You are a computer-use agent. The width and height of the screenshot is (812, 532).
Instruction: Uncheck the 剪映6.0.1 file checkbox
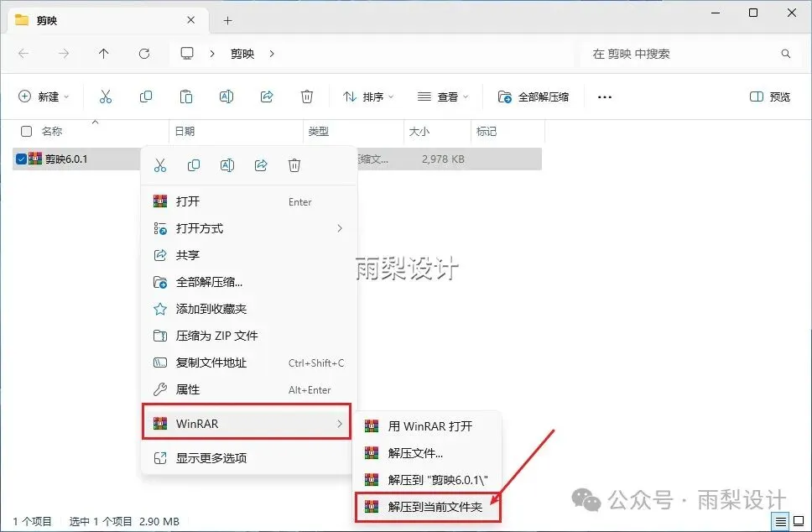(21, 159)
